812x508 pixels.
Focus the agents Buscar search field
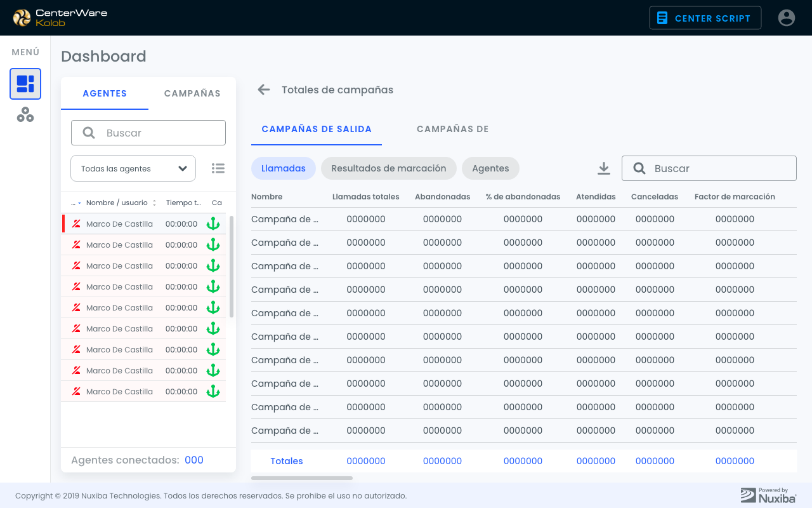point(148,133)
